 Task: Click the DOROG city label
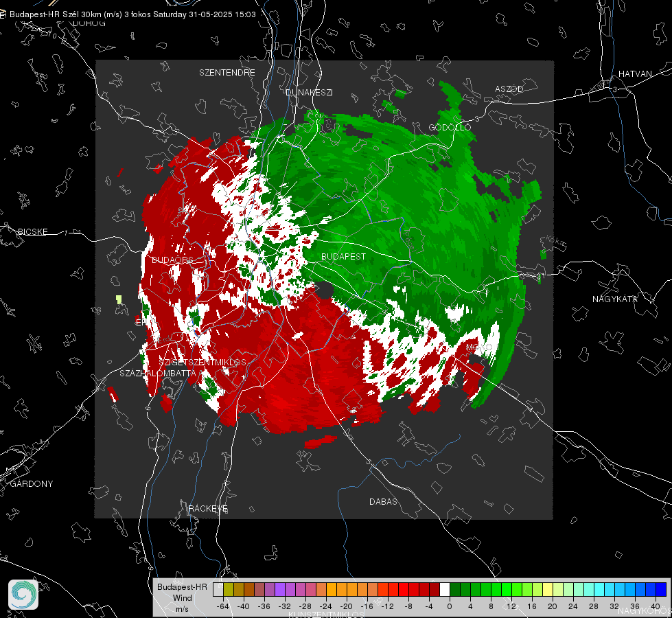(89, 23)
